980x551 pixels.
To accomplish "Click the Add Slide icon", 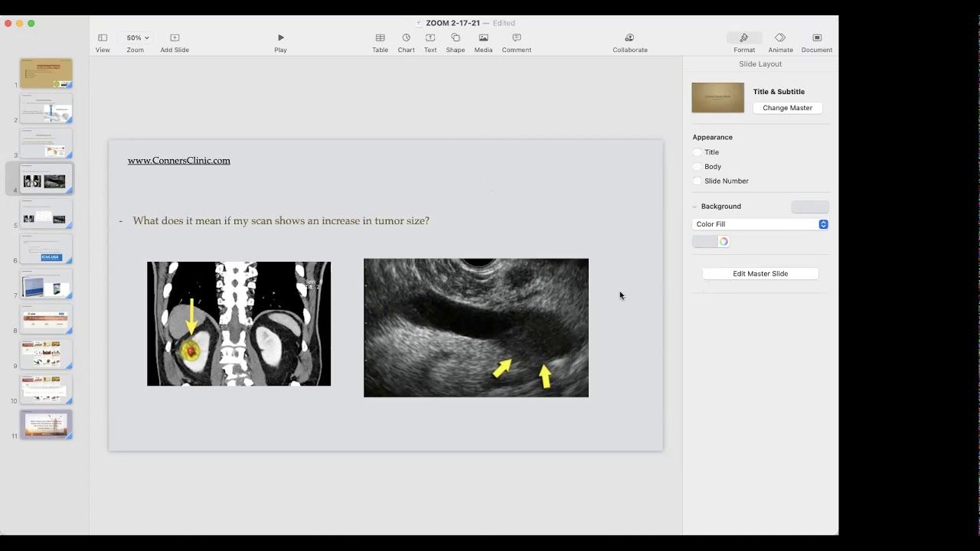I will click(x=175, y=37).
